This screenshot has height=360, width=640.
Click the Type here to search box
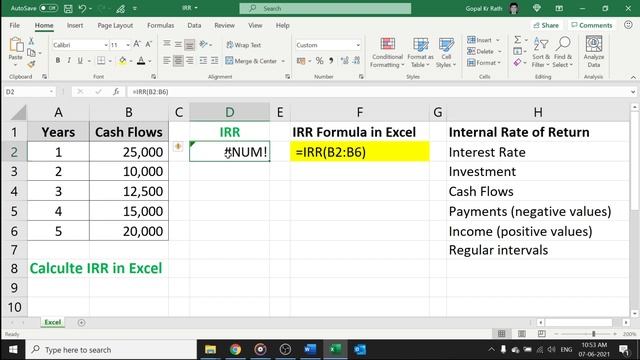tap(111, 350)
